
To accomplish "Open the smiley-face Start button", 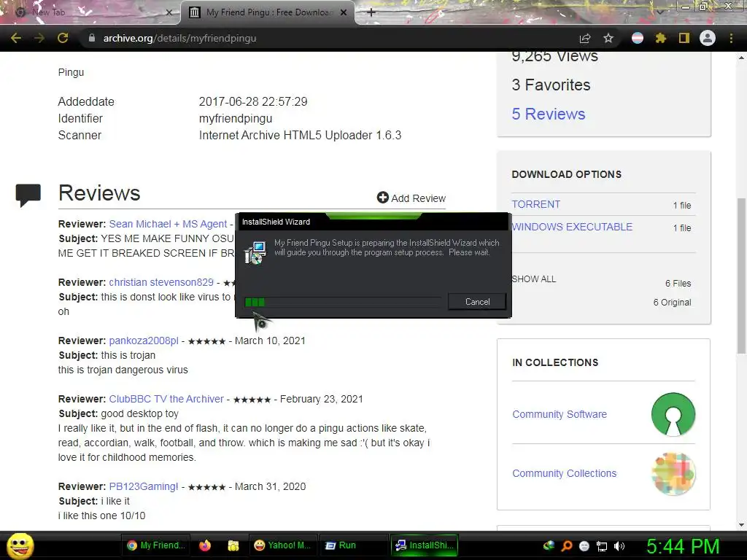I will [20, 545].
